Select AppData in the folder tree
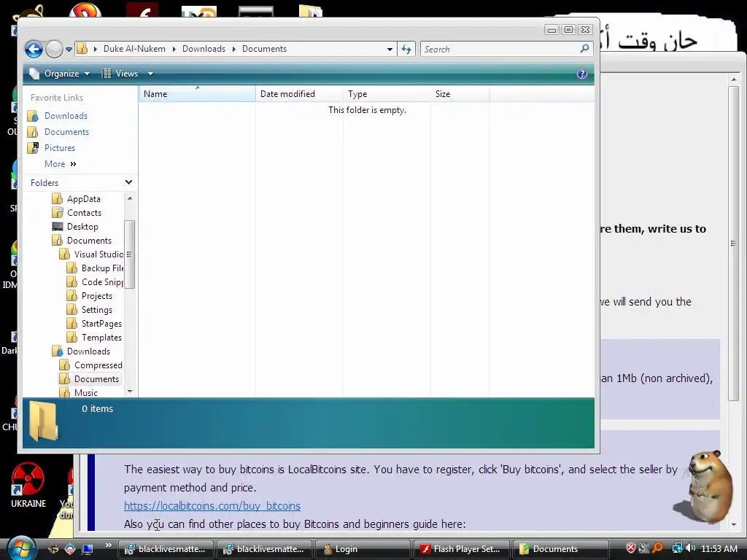The height and width of the screenshot is (560, 747). tap(83, 198)
